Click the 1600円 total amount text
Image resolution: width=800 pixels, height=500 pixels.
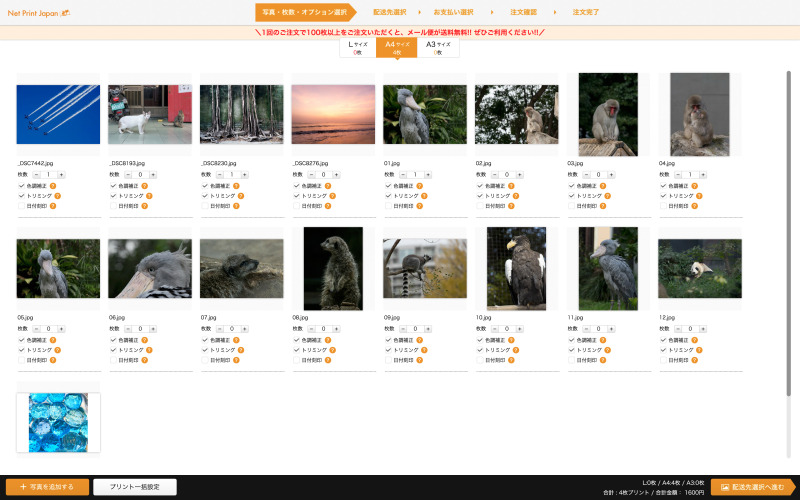(694, 492)
